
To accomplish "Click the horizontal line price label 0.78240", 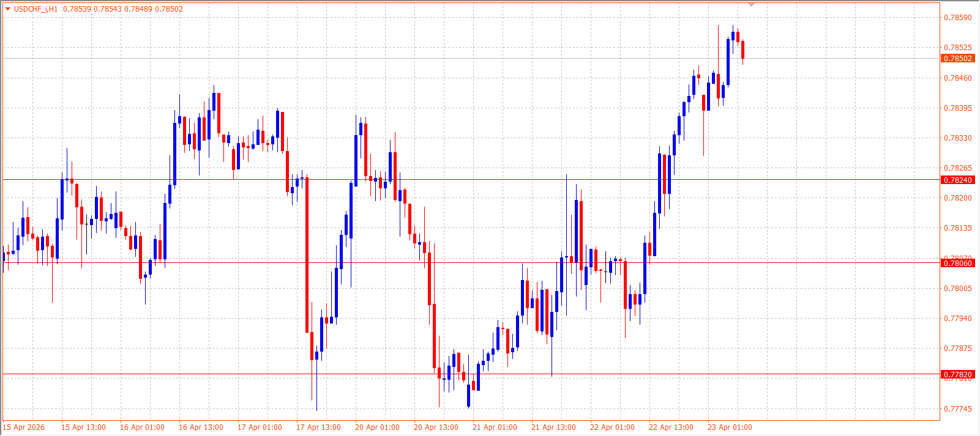I will (x=957, y=180).
